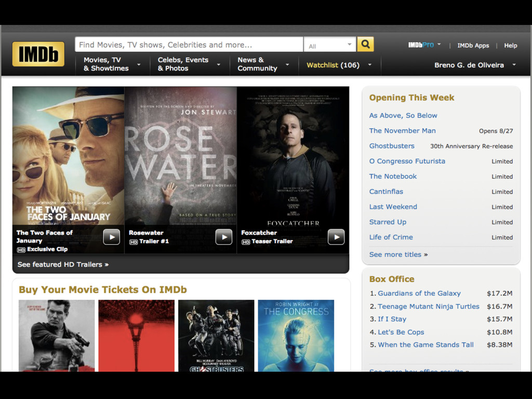
Task: Play the Rosewater trailer
Action: 224,237
